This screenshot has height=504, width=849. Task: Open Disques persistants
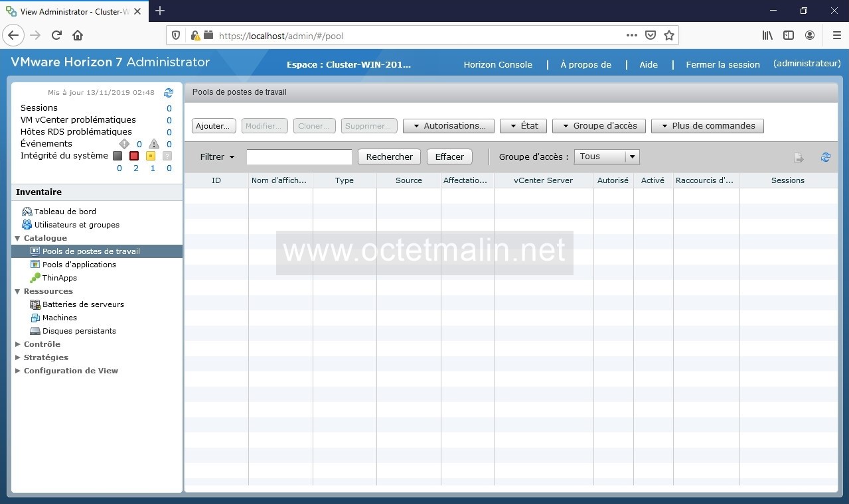pyautogui.click(x=79, y=331)
